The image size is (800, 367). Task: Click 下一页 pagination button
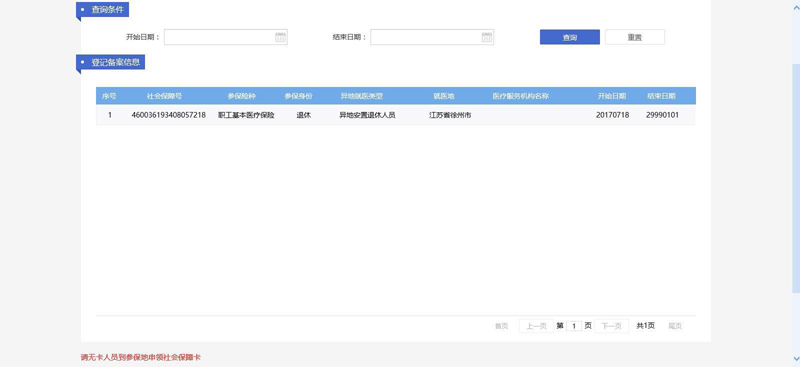tap(611, 326)
